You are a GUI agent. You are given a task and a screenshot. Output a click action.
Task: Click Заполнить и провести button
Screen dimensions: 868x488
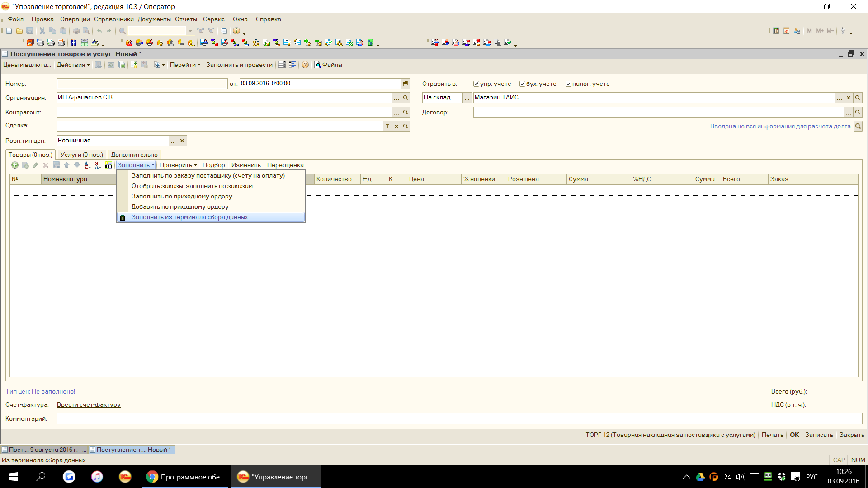click(x=238, y=64)
